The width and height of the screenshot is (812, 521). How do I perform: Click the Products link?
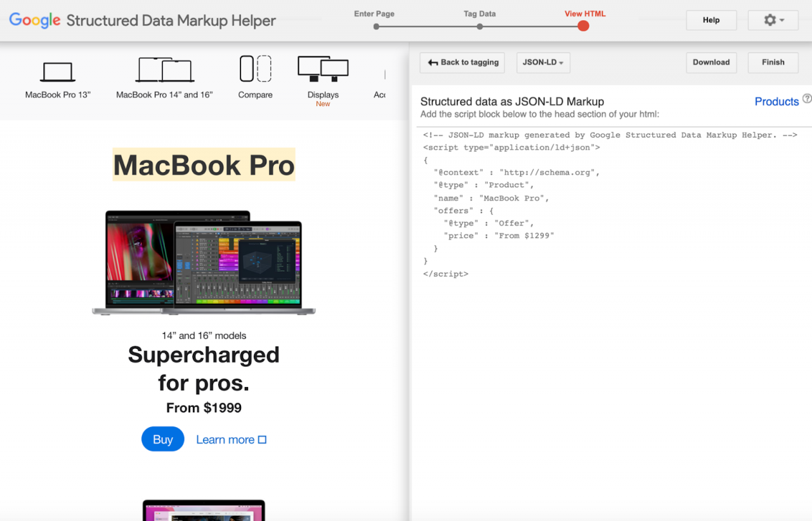tap(776, 102)
